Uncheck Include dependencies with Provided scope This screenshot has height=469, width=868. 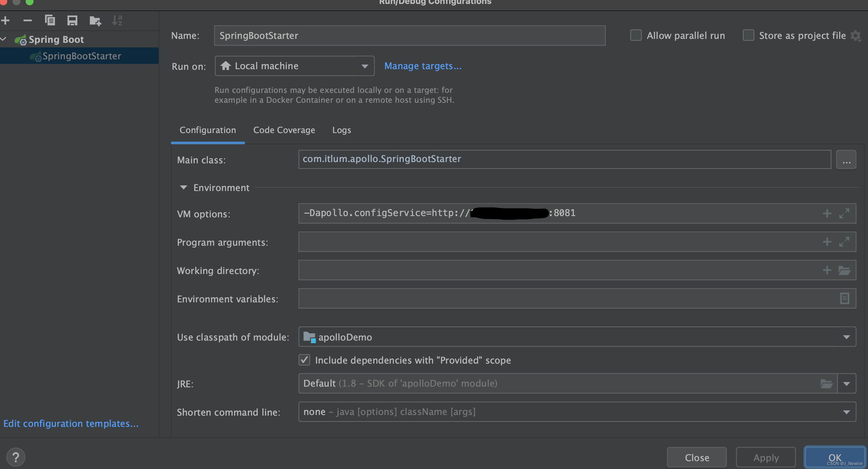click(304, 360)
